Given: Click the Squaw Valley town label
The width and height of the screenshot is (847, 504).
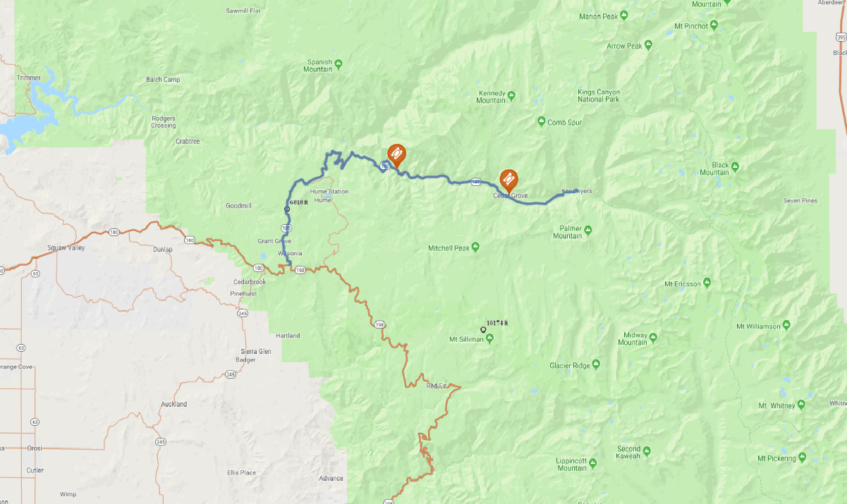Looking at the screenshot, I should point(65,248).
